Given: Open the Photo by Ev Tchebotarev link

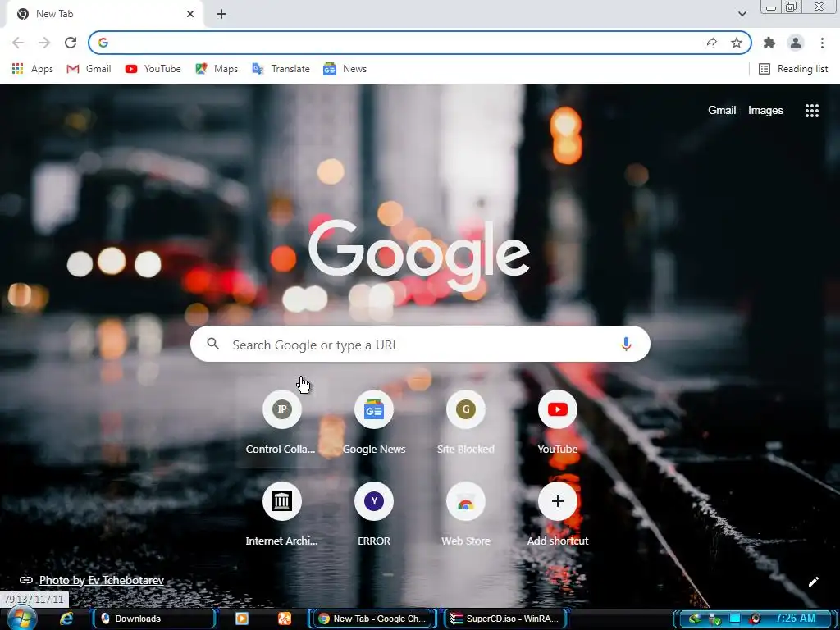Looking at the screenshot, I should [x=102, y=580].
